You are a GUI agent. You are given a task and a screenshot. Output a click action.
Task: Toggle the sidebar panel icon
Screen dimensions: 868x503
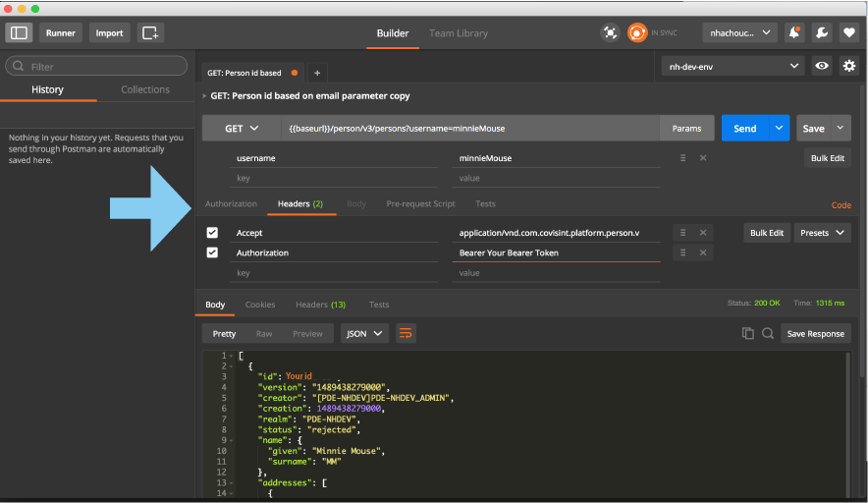[x=19, y=32]
